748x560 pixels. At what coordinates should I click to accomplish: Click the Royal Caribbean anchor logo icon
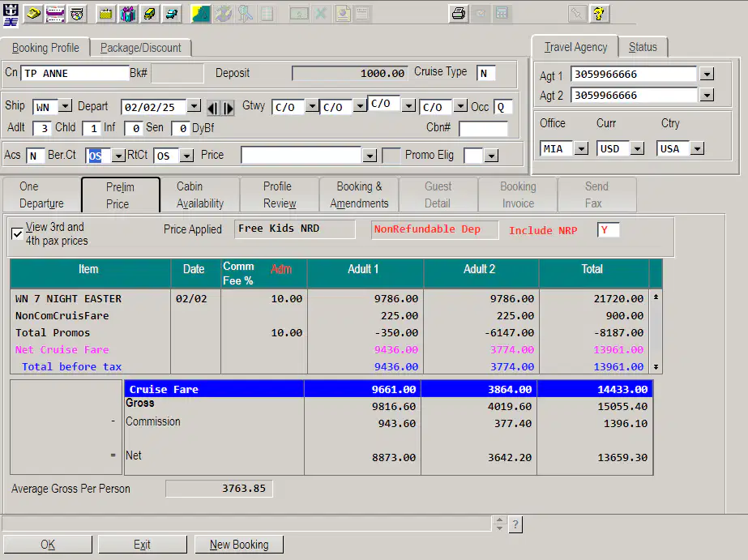11,15
